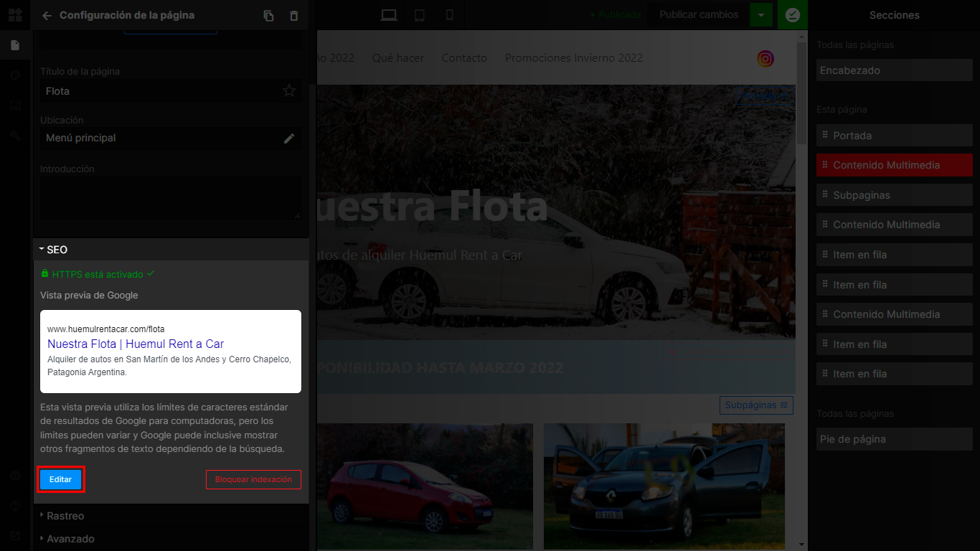
Task: Switch to tablet preview mode
Action: point(420,15)
